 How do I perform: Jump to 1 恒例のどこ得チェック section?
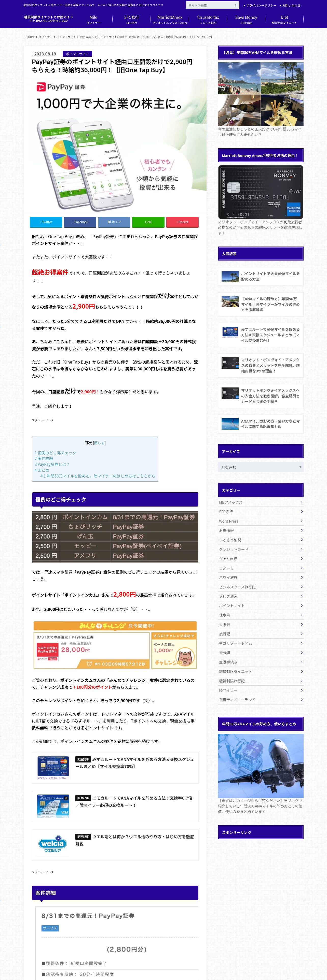tap(55, 453)
